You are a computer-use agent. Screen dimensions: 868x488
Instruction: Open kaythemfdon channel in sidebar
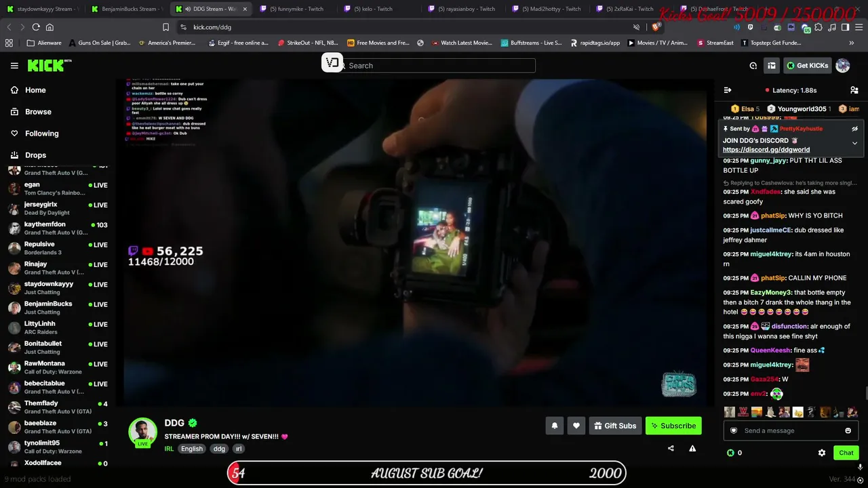click(x=58, y=228)
